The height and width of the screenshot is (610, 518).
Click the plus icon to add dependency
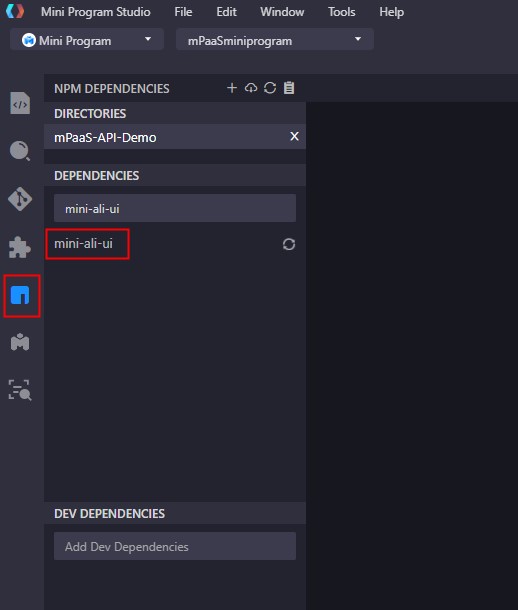point(232,88)
